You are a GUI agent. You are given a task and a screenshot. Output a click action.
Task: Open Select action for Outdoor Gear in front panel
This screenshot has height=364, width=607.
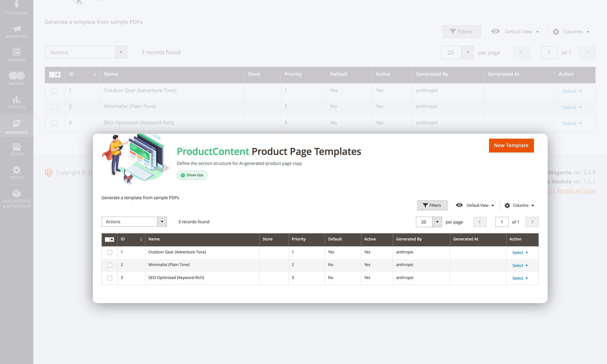tap(520, 253)
